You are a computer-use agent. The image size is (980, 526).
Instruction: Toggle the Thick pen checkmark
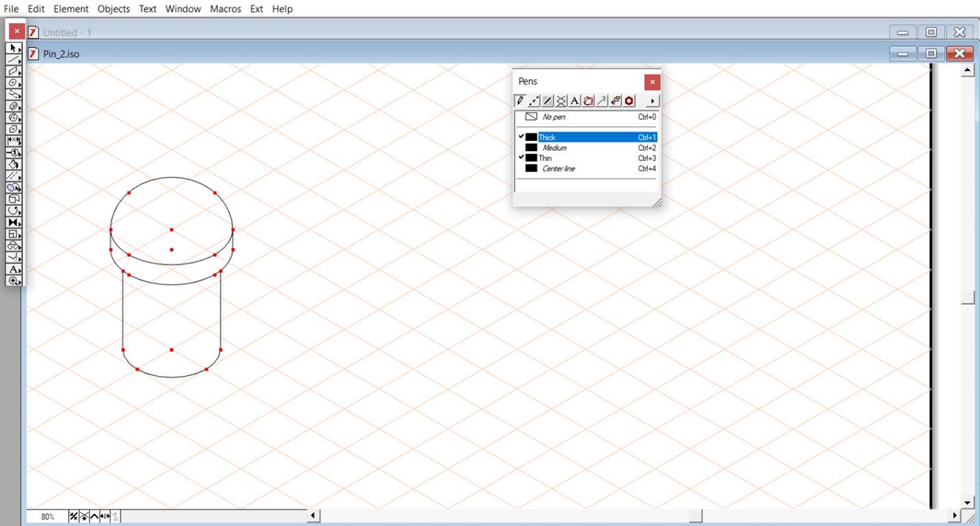tap(521, 137)
